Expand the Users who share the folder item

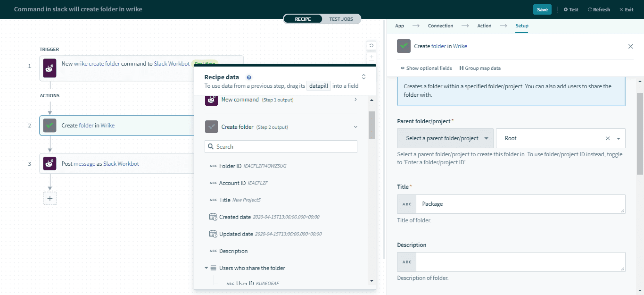click(206, 268)
